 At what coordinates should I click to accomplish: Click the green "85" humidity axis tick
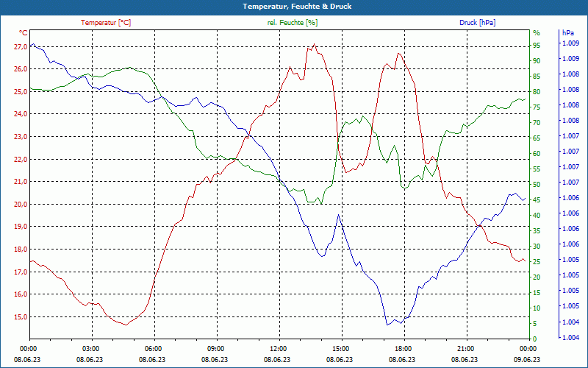click(x=537, y=77)
